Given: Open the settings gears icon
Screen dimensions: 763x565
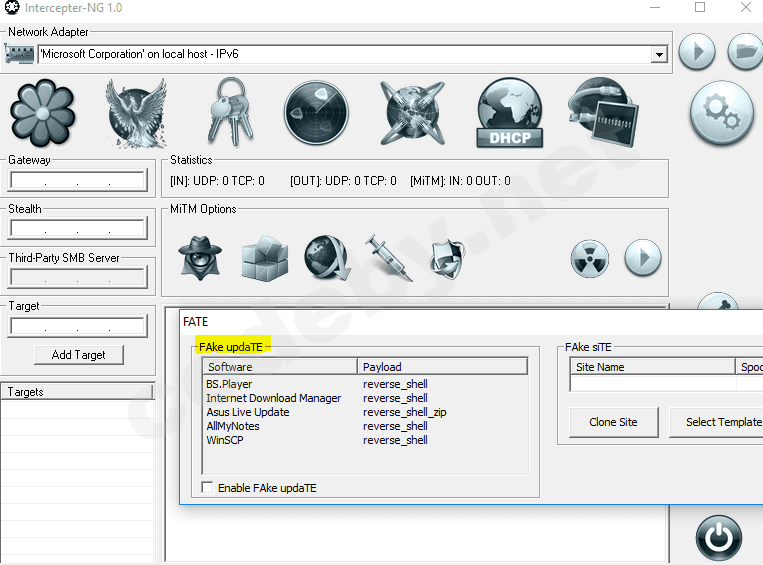Looking at the screenshot, I should [721, 113].
